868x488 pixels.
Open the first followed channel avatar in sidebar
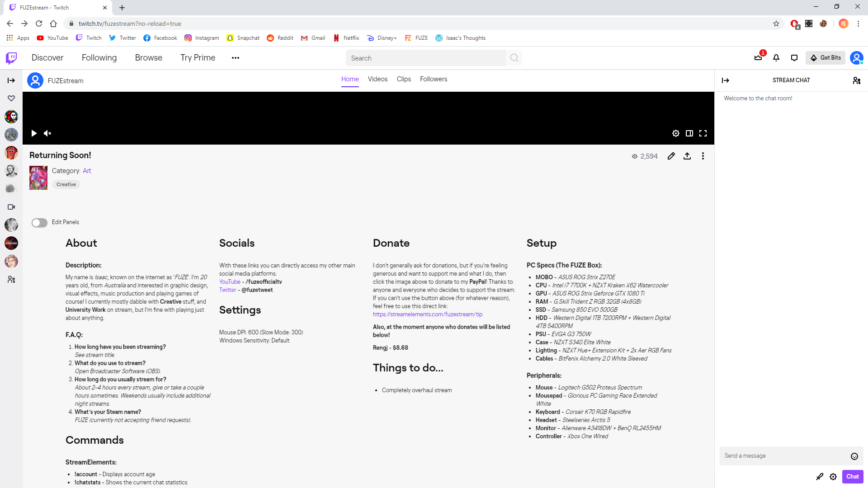[11, 117]
